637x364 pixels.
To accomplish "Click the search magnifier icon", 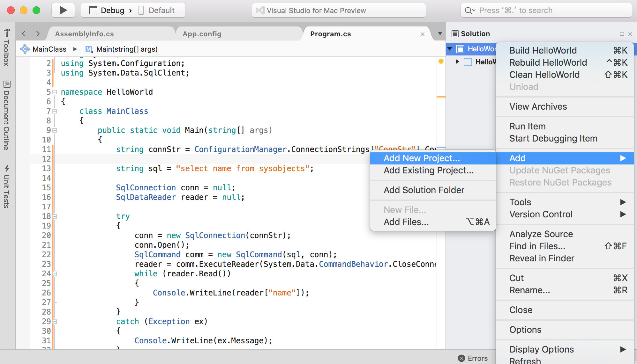I will coord(469,11).
